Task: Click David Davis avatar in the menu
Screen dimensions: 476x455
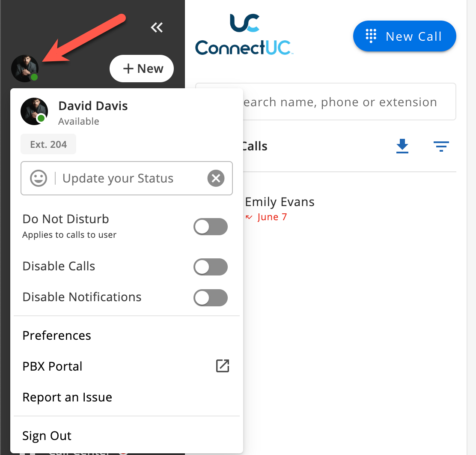Action: pyautogui.click(x=34, y=111)
